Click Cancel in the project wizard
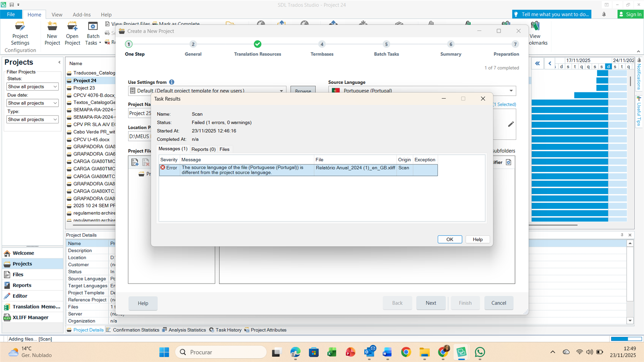The width and height of the screenshot is (644, 362). click(x=498, y=303)
